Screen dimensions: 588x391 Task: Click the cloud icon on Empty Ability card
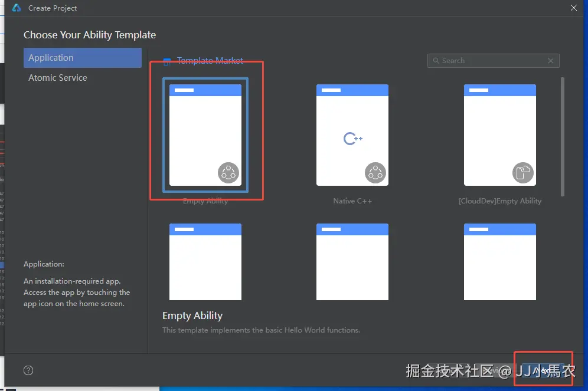[x=228, y=173]
